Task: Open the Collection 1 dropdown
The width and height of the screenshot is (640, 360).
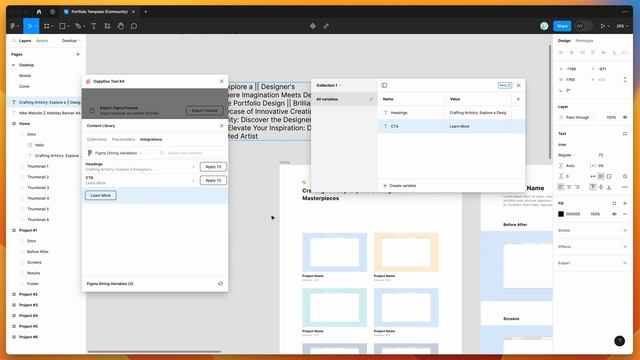Action: tap(328, 85)
